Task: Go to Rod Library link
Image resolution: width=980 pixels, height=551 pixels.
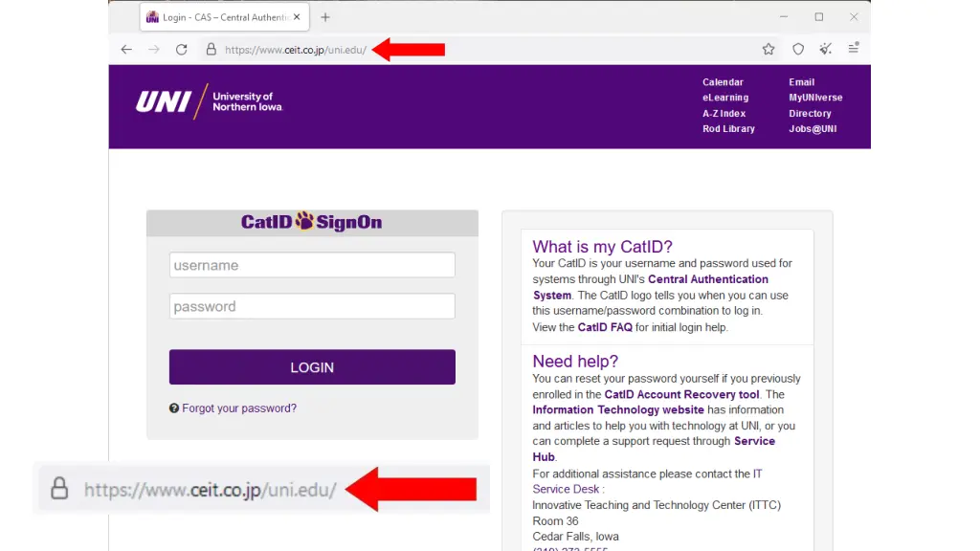Action: point(728,129)
